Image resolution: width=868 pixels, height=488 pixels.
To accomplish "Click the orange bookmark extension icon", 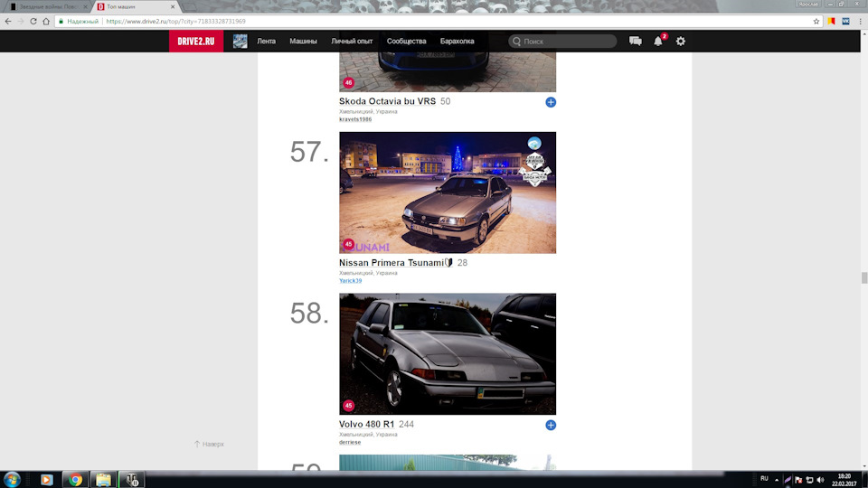I will 832,21.
